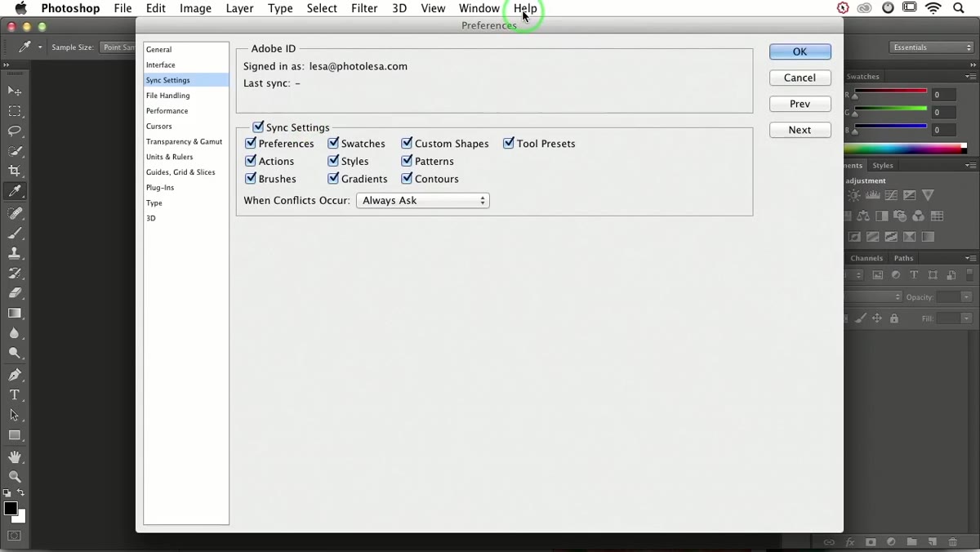Screen dimensions: 980x552
Task: Switch to the Channels tab
Action: point(866,258)
